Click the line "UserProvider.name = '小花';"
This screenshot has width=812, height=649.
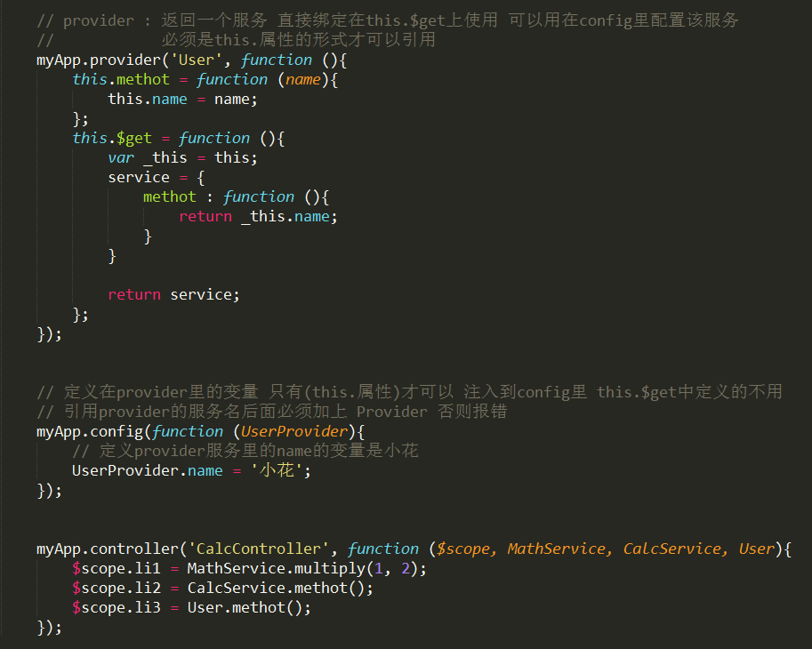coord(191,470)
